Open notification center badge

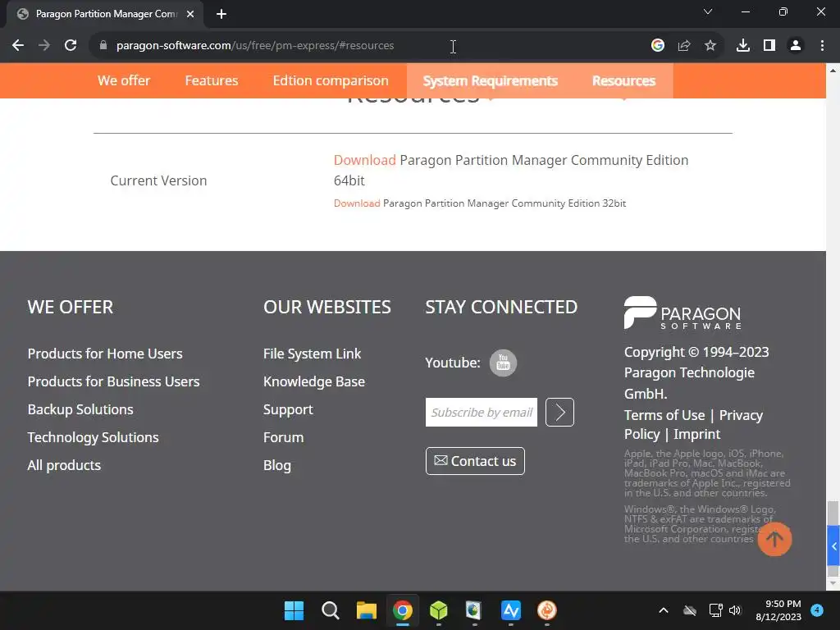[x=817, y=610]
